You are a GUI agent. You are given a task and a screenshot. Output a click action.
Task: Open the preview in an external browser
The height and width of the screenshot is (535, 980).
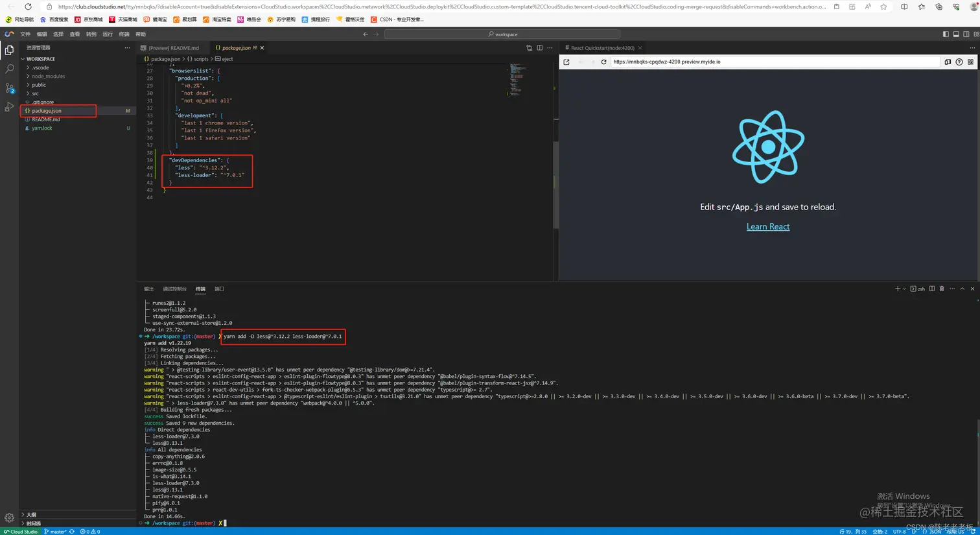pyautogui.click(x=566, y=62)
